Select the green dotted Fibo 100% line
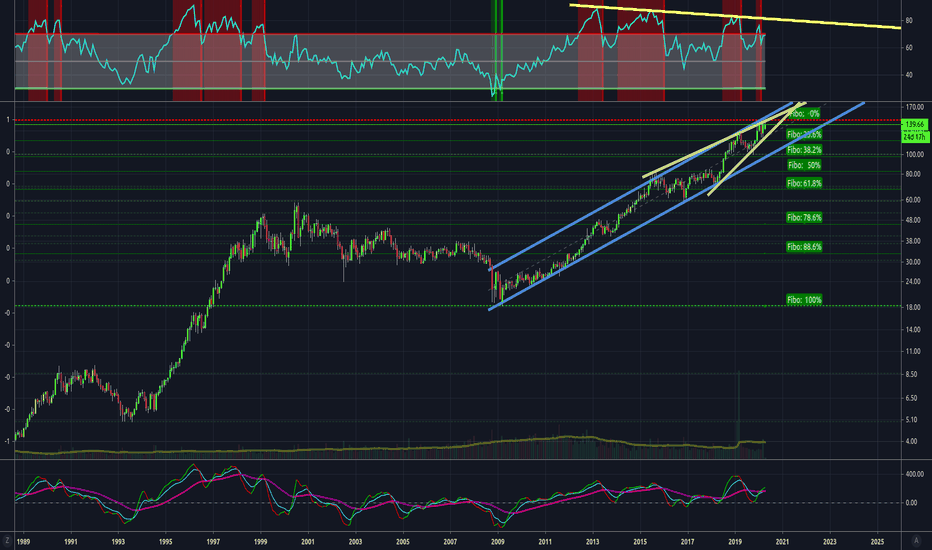 pos(458,306)
